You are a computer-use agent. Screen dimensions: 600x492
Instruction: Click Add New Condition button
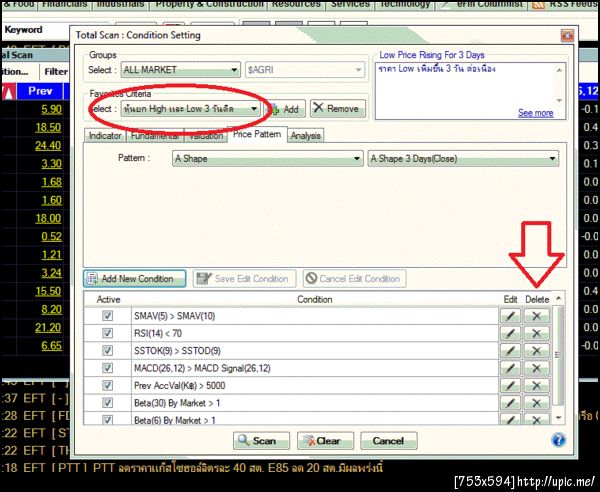135,279
